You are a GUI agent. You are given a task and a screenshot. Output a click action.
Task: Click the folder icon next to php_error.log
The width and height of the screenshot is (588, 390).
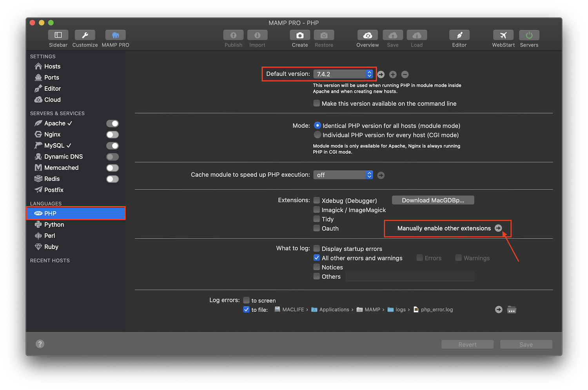(x=512, y=309)
